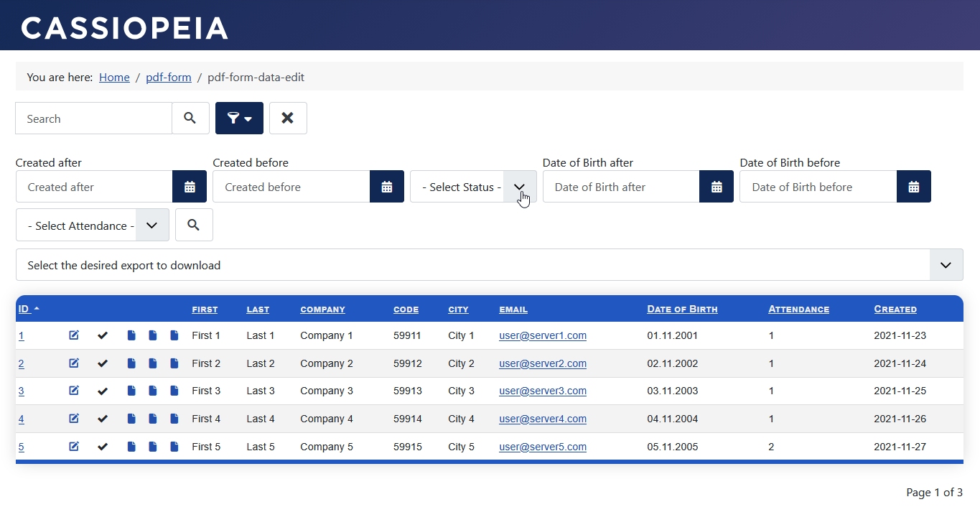Viewport: 980px width, 507px height.
Task: Open third document icon in row First 1
Action: point(174,335)
